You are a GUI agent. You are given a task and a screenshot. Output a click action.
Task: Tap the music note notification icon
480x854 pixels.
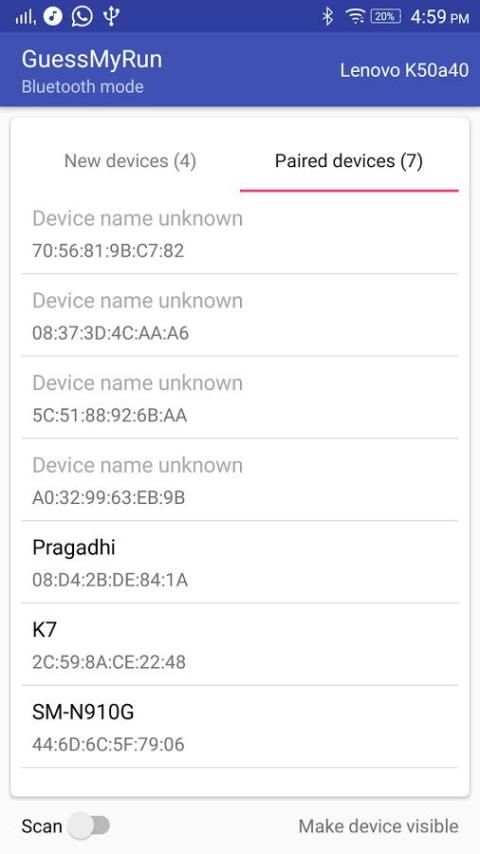pyautogui.click(x=53, y=16)
